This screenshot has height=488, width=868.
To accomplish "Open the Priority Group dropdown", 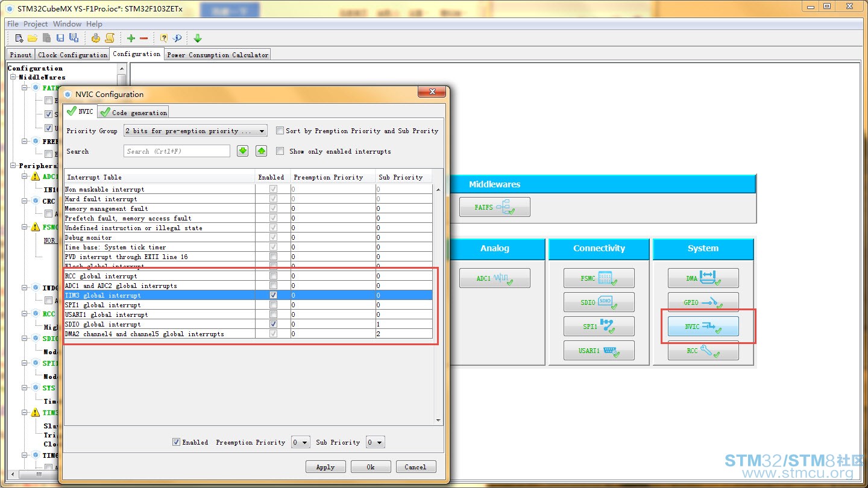I will (x=195, y=131).
